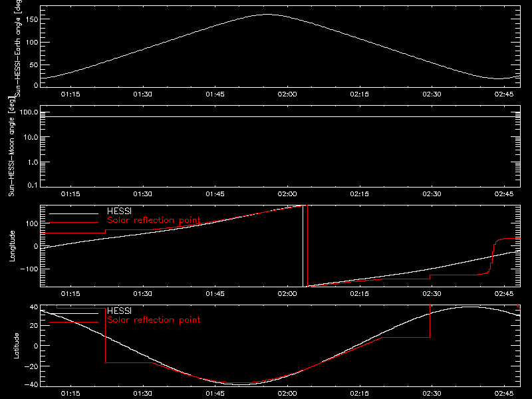Click Solar reflection point label in Longitude plot
The image size is (532, 399).
coord(154,220)
